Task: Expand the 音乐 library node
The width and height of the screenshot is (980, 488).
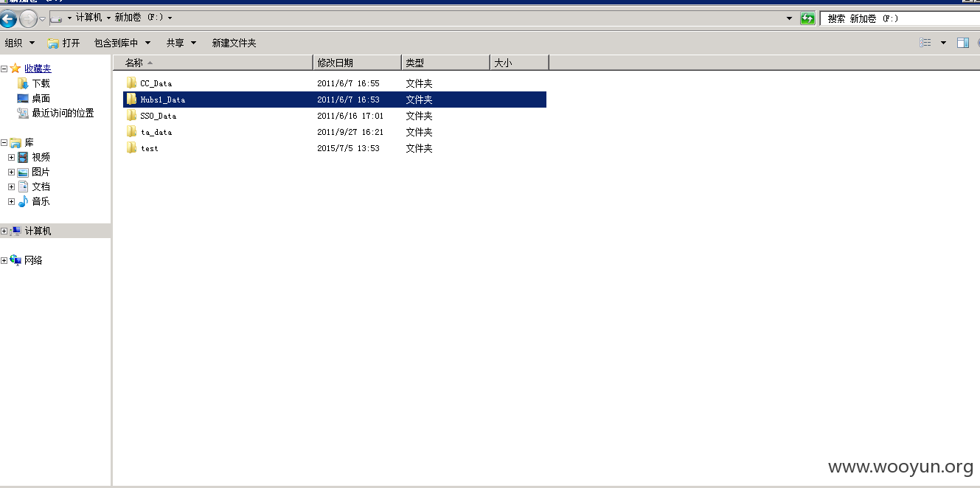Action: pos(11,201)
